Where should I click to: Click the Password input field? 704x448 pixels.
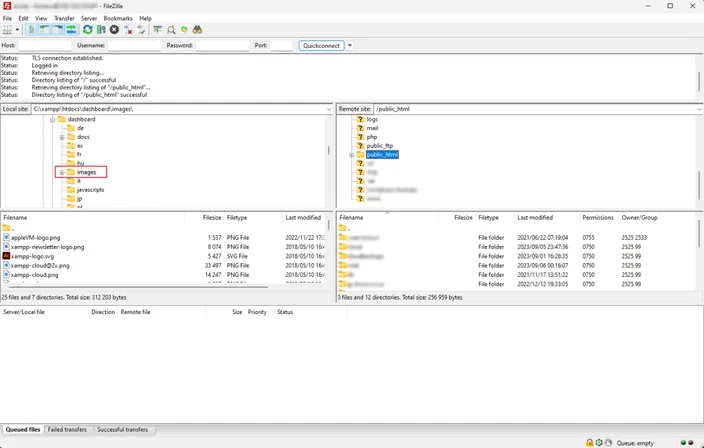pyautogui.click(x=222, y=45)
